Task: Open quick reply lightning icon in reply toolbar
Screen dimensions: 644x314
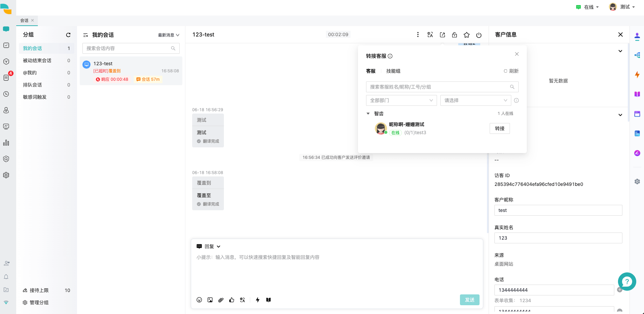Action: point(258,300)
